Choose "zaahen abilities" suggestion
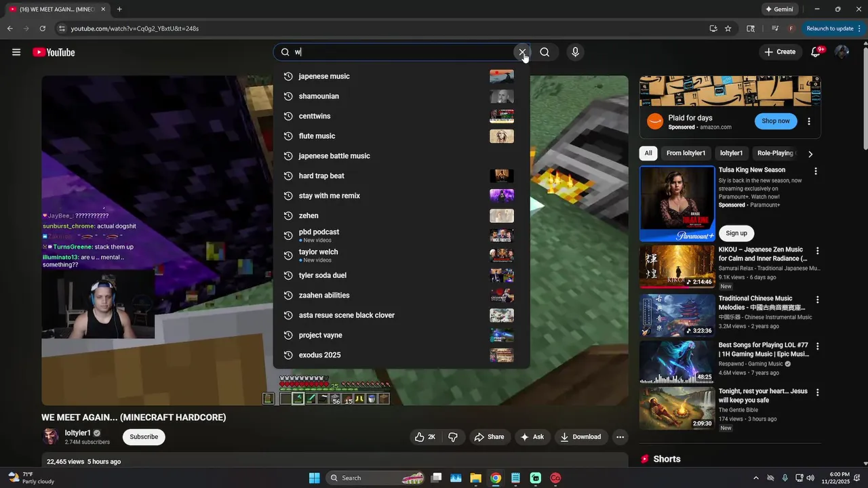 click(x=401, y=296)
